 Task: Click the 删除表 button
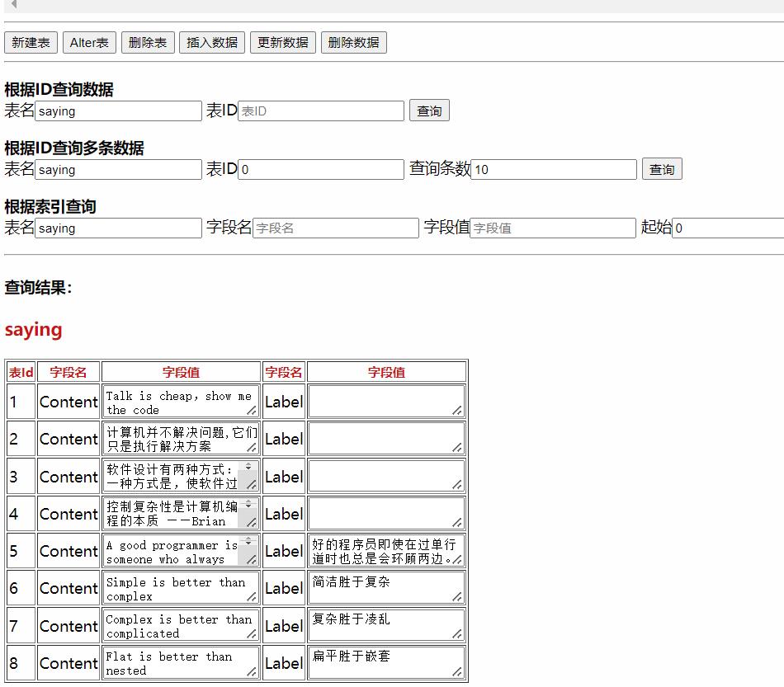tap(148, 43)
